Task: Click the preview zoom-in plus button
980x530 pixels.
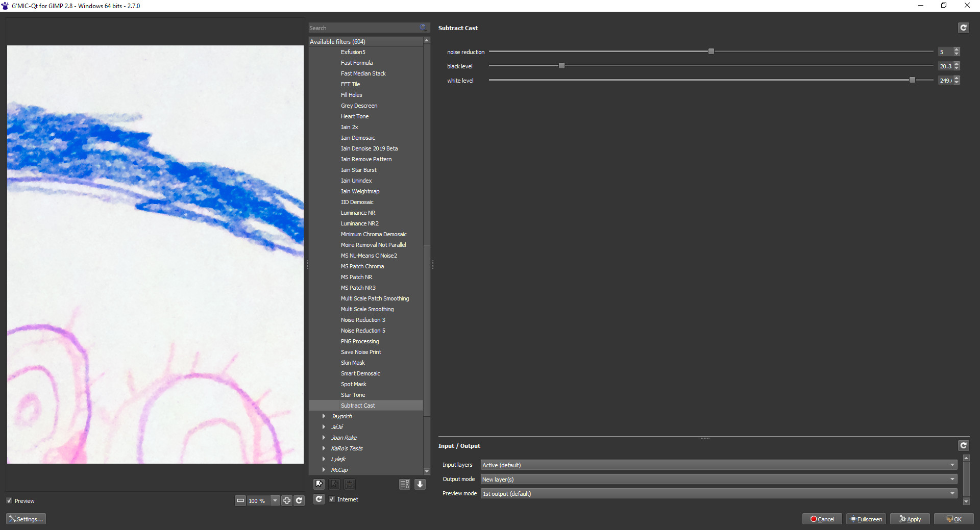Action: [x=287, y=501]
